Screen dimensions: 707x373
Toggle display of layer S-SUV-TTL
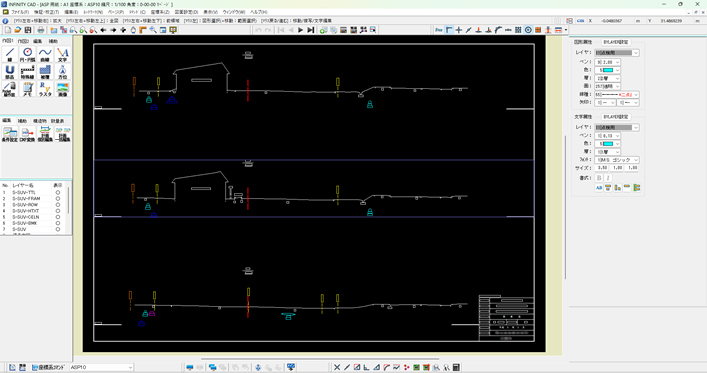[58, 192]
